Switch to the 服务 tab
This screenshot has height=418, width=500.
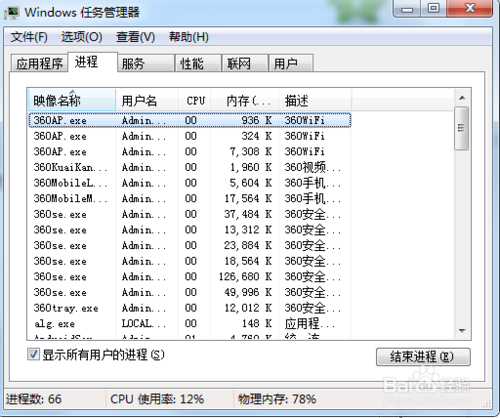coord(146,63)
